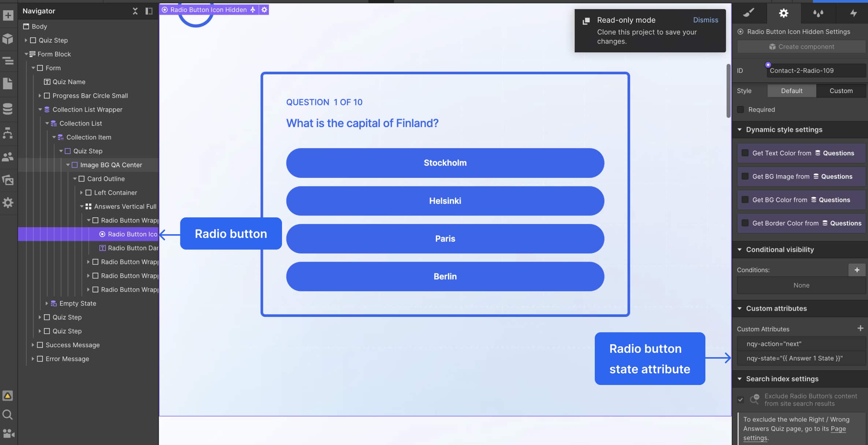Dismiss the Read-only mode notice

pos(705,20)
